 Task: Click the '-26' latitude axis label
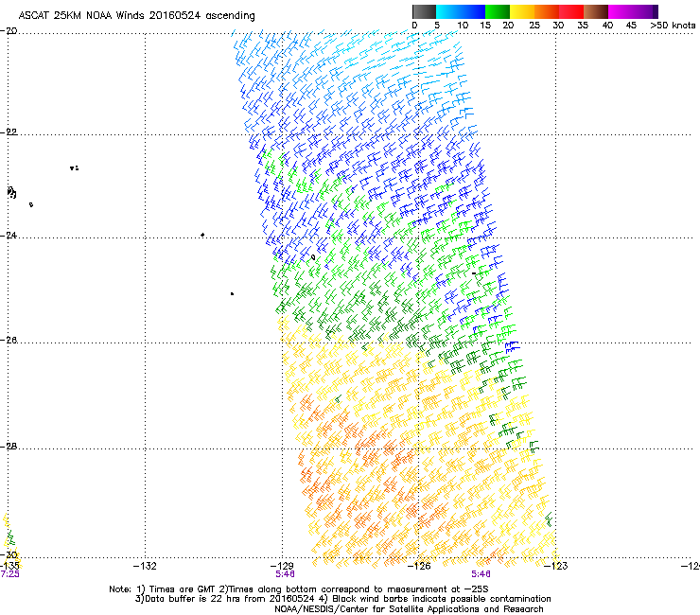(9, 341)
